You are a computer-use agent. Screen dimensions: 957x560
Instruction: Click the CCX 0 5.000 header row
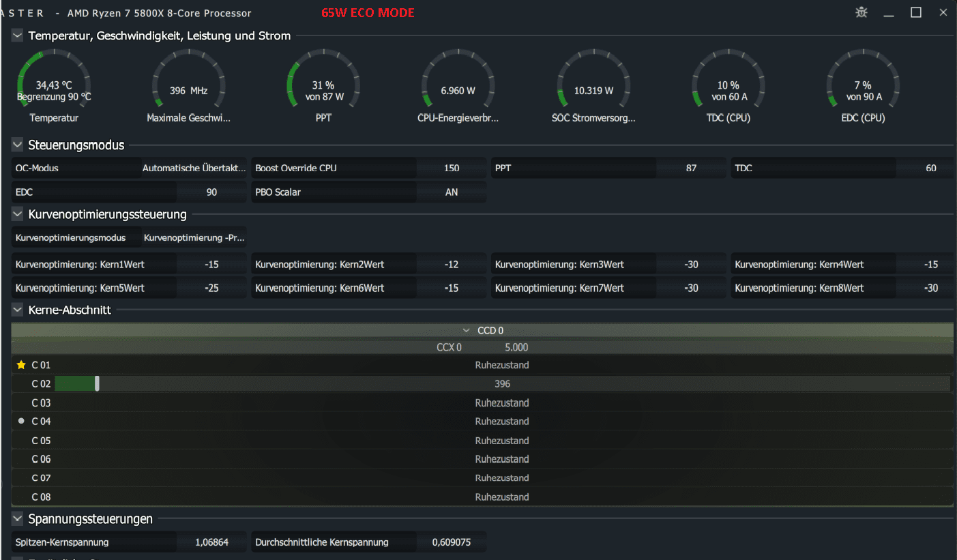tap(482, 347)
